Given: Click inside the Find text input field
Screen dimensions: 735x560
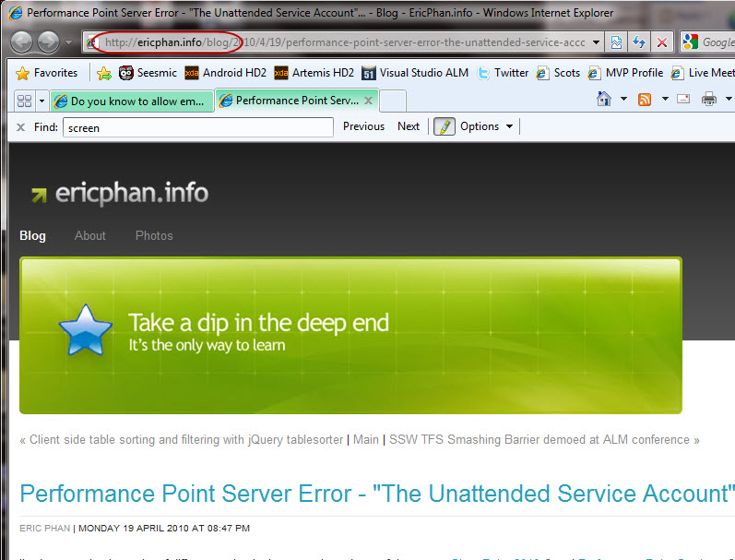Looking at the screenshot, I should 197,127.
